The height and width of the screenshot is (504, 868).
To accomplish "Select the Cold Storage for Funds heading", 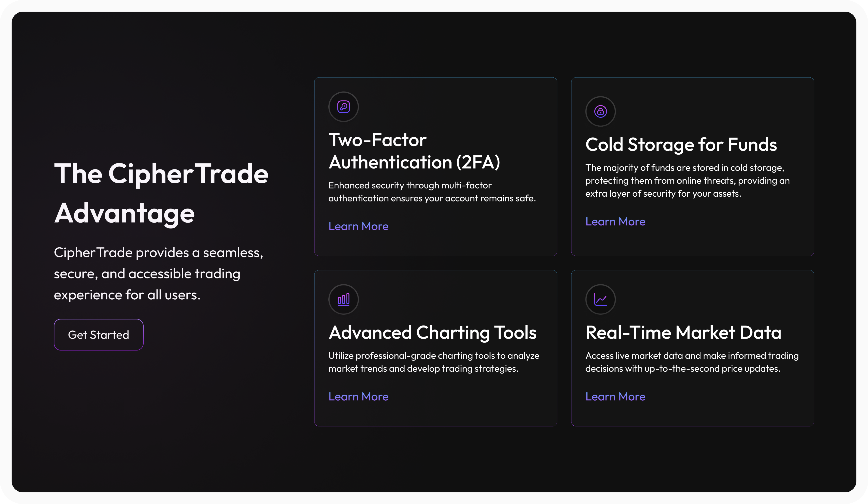I will click(x=681, y=144).
